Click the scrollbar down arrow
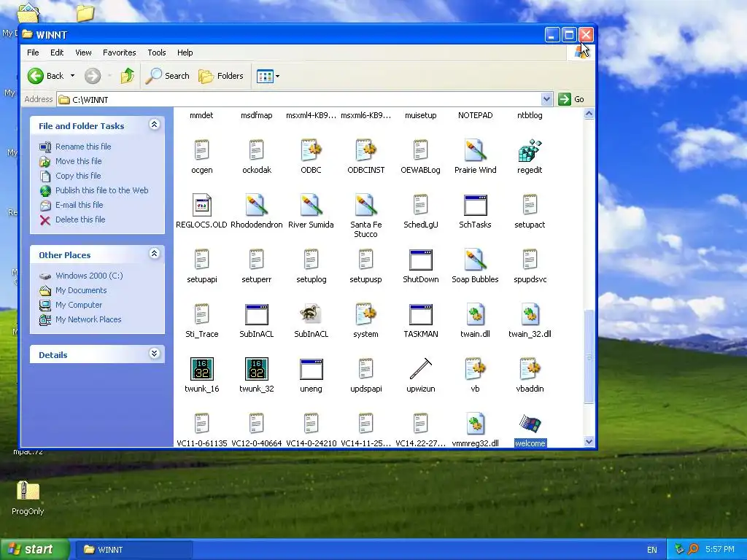This screenshot has width=747, height=560. (589, 441)
